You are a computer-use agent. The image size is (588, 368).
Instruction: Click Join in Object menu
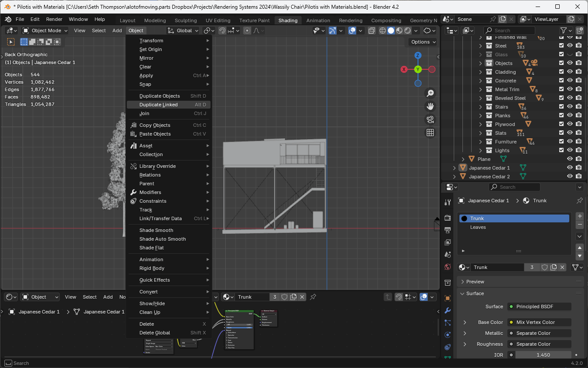(x=169, y=113)
